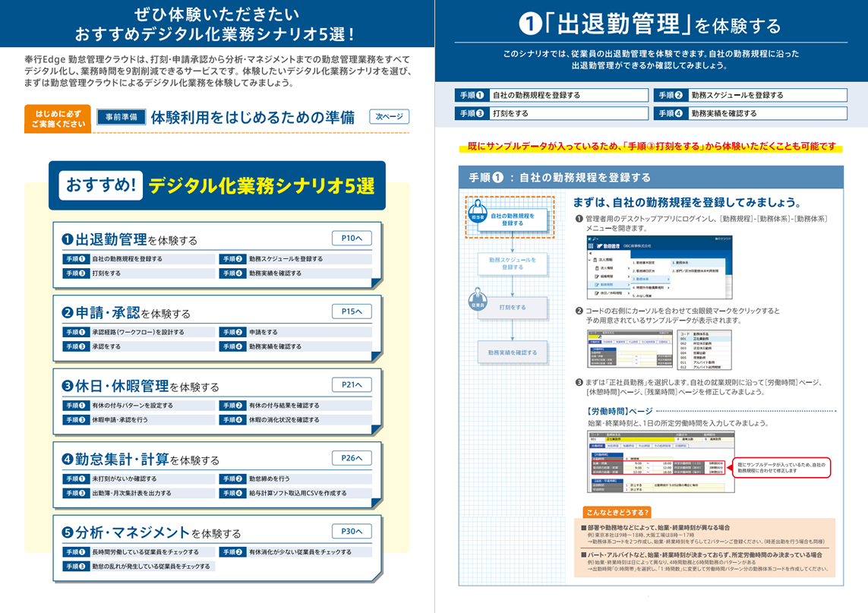The height and width of the screenshot is (613, 868).
Task: Click the 勤怠管理 menu screenshot thumbnail
Action: click(658, 267)
